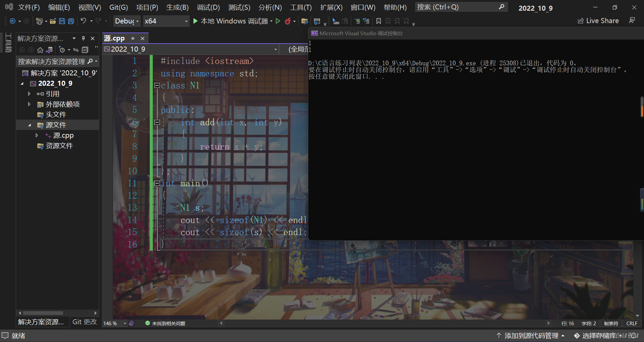Click the search magnifier in Solution Explorer
This screenshot has height=342, width=644.
90,61
